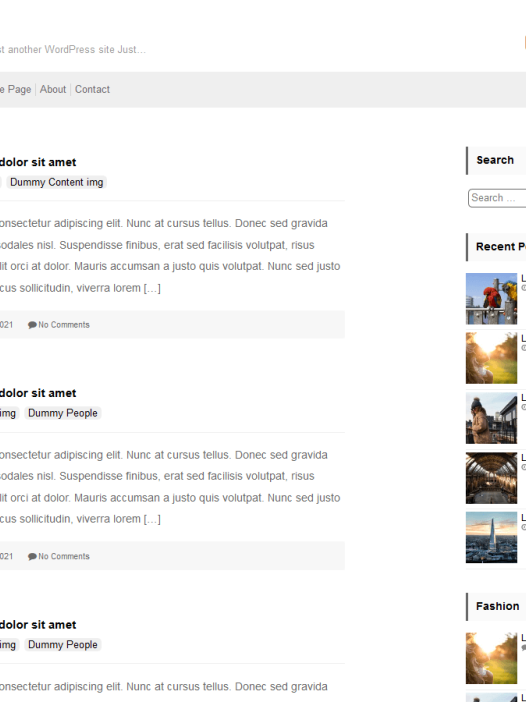
Task: Click the comment bubble icon in the second post
Action: (x=32, y=556)
